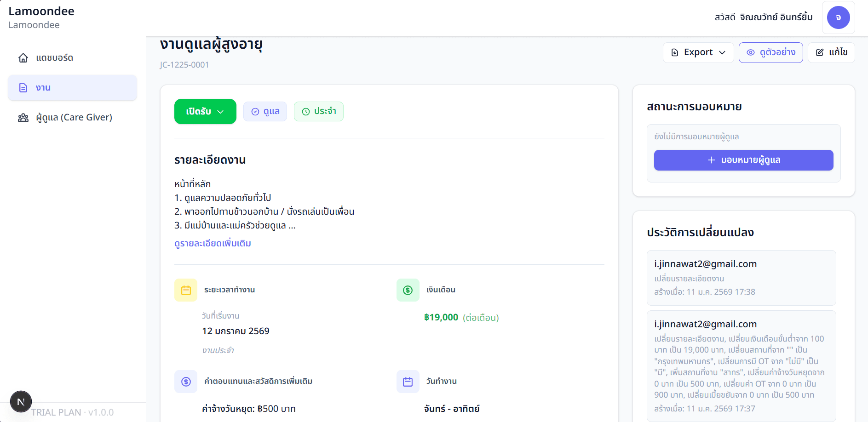868x422 pixels.
Task: Go to ผู้ดูแล (Care Giver) page
Action: coord(74,118)
